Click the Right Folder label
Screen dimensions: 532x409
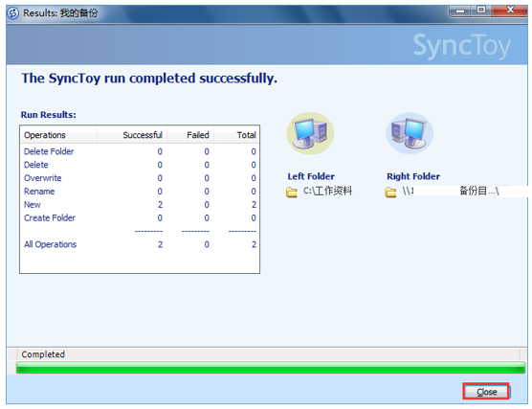[413, 176]
